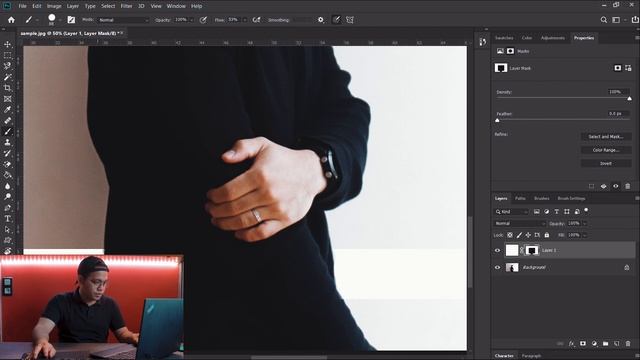The width and height of the screenshot is (640, 360).
Task: Switch to the Paths tab
Action: (520, 198)
